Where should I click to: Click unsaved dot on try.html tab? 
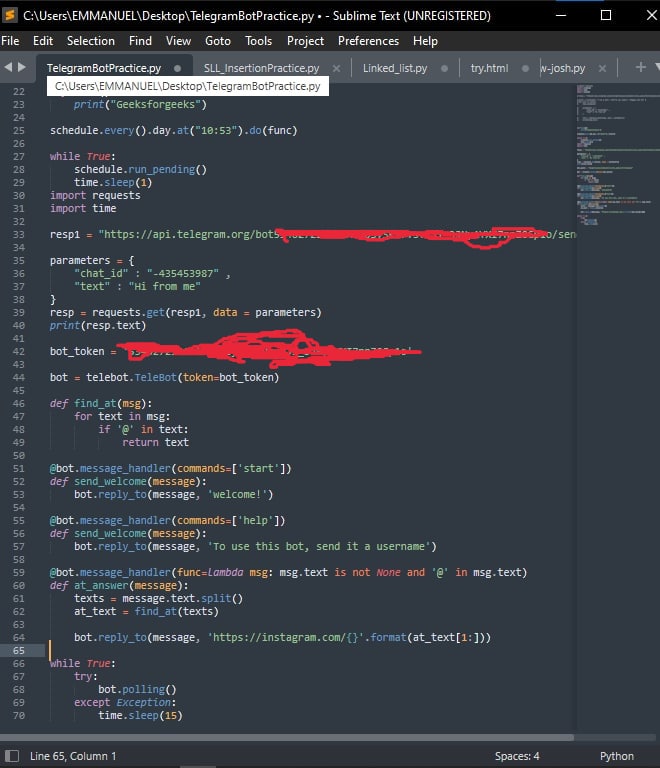tap(525, 69)
